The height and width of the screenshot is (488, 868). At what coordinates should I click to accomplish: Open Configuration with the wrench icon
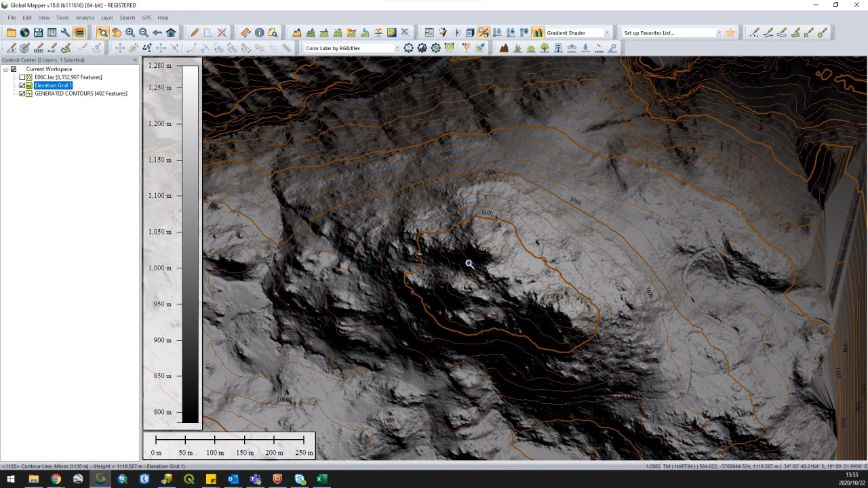(65, 33)
